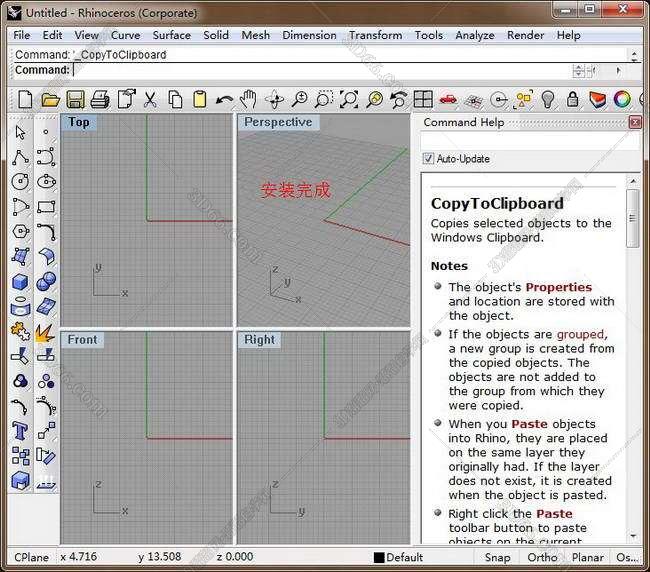Open the grouped help link

(x=580, y=334)
